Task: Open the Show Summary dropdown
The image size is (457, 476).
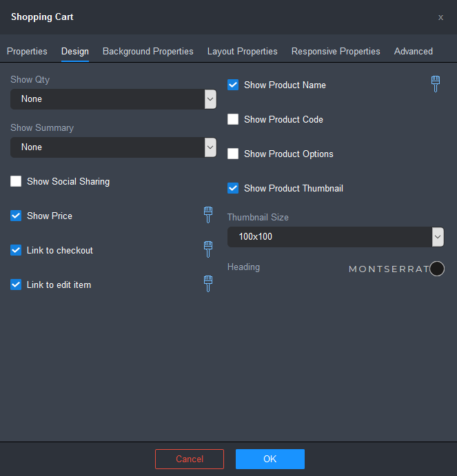Action: pyautogui.click(x=113, y=147)
